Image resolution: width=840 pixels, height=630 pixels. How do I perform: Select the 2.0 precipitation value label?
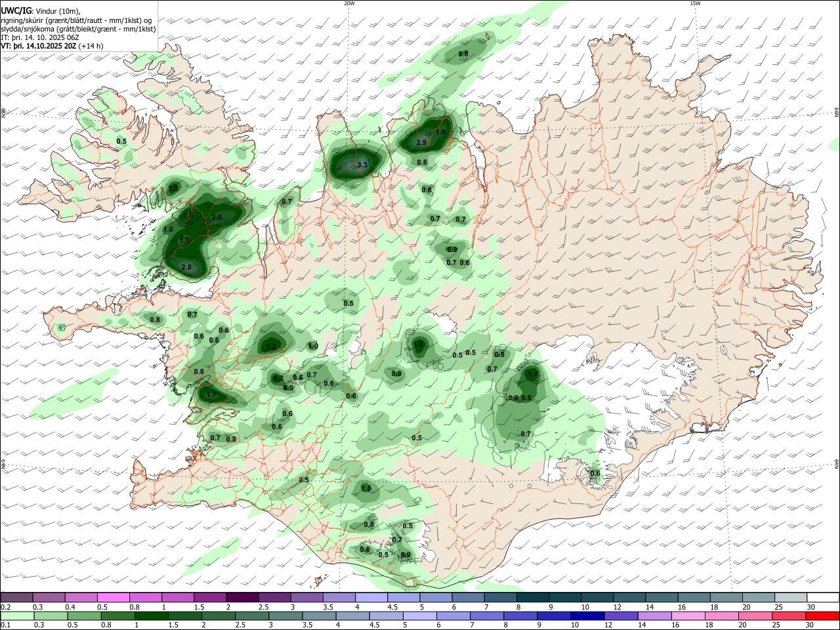[x=217, y=217]
